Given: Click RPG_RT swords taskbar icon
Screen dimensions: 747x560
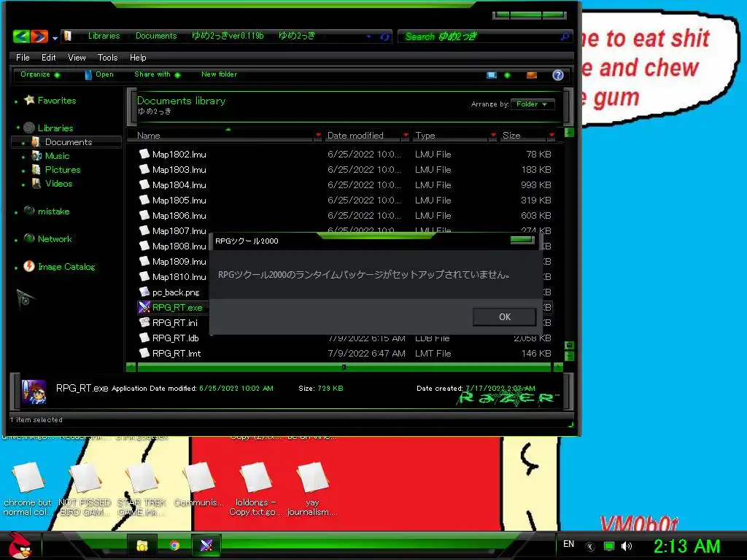Looking at the screenshot, I should pos(206,545).
